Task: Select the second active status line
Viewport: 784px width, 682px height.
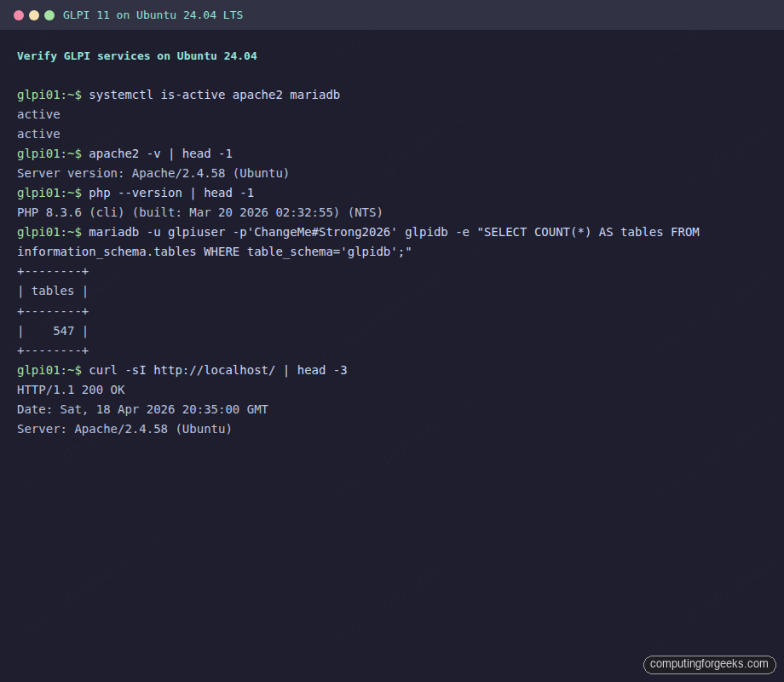Action: [x=37, y=134]
